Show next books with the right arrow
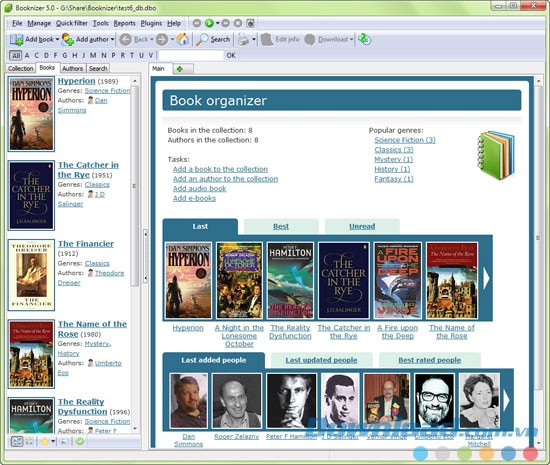Image resolution: width=550 pixels, height=465 pixels. point(486,278)
